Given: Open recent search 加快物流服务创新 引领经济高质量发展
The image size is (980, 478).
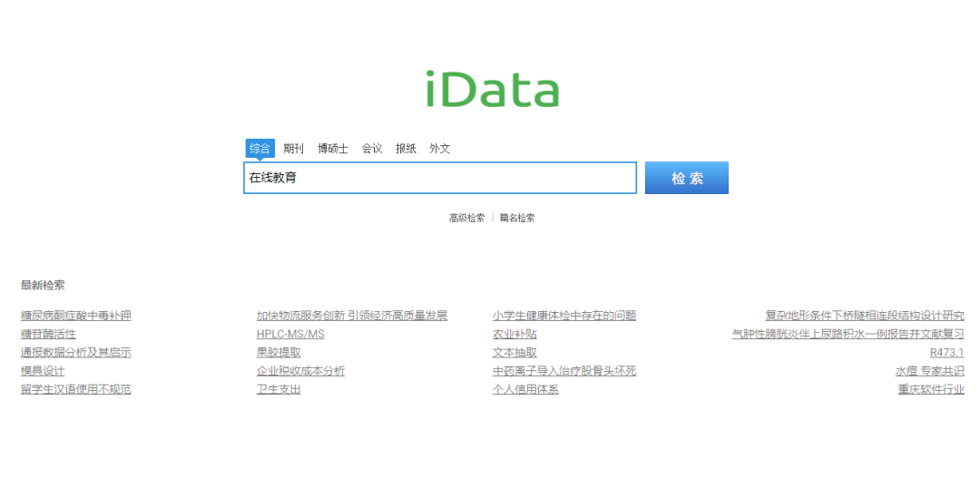Looking at the screenshot, I should [352, 316].
